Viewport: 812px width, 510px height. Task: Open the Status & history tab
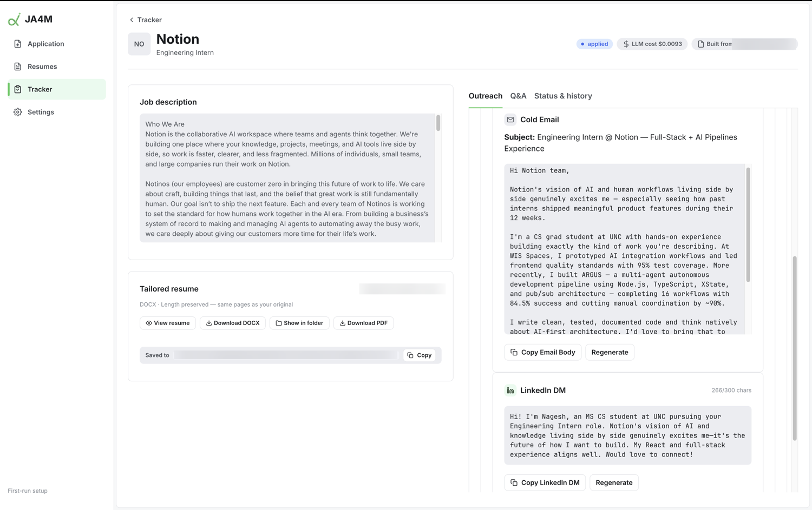pos(563,96)
